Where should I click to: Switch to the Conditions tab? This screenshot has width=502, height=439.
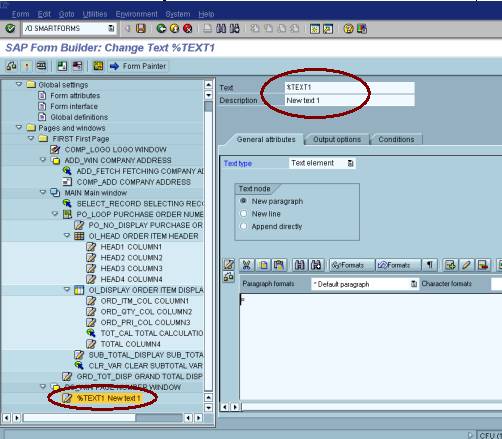click(x=396, y=139)
